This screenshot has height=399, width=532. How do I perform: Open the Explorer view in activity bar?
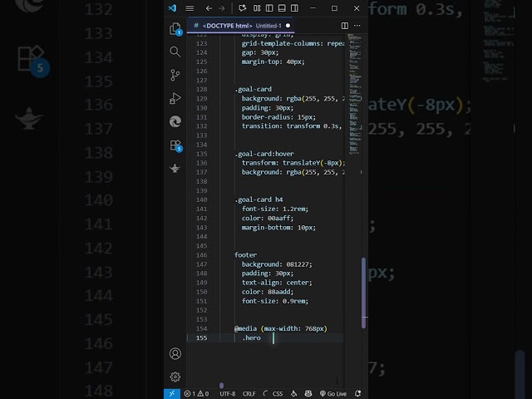coord(175,29)
